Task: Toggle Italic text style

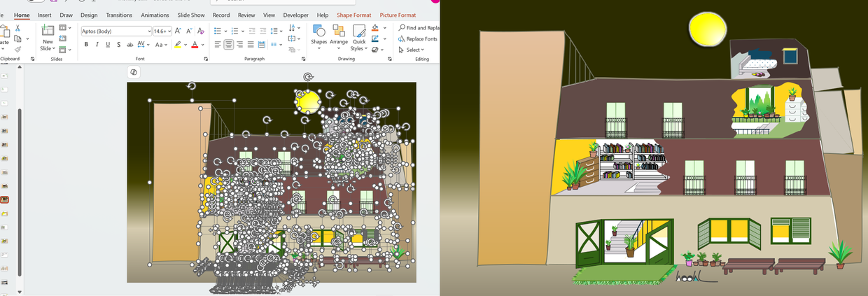Action: (97, 45)
